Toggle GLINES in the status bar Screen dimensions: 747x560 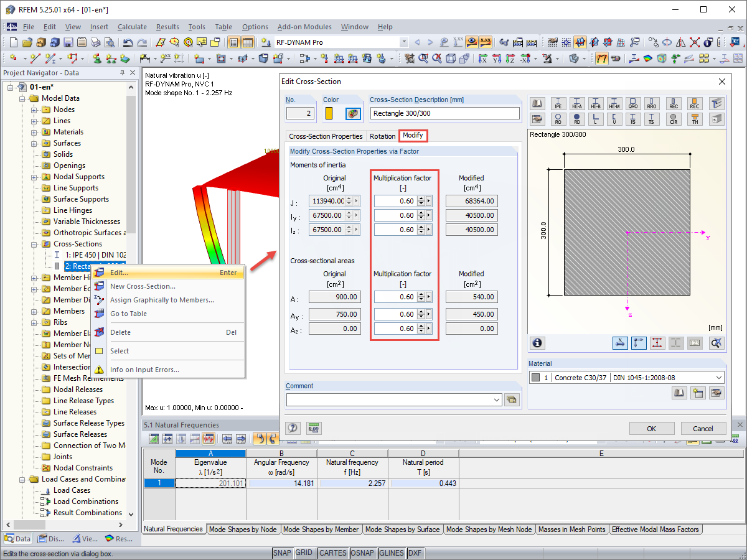point(392,553)
